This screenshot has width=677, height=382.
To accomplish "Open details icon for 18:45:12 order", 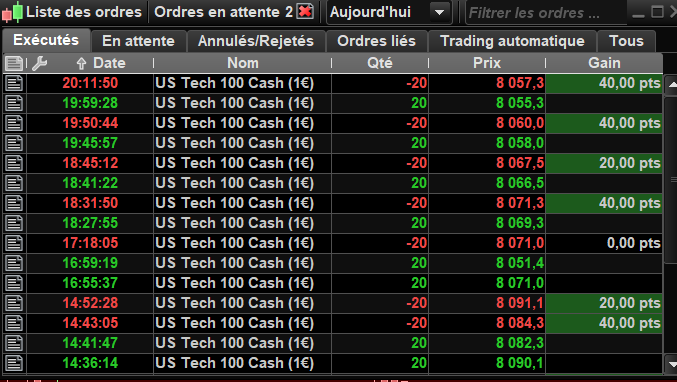I will click(14, 163).
